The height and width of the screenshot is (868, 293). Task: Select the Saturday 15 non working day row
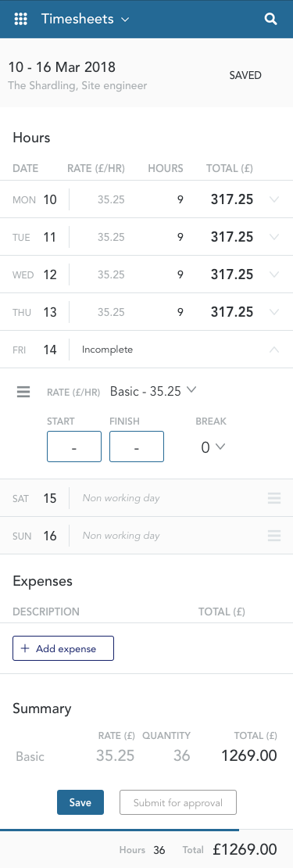click(147, 497)
